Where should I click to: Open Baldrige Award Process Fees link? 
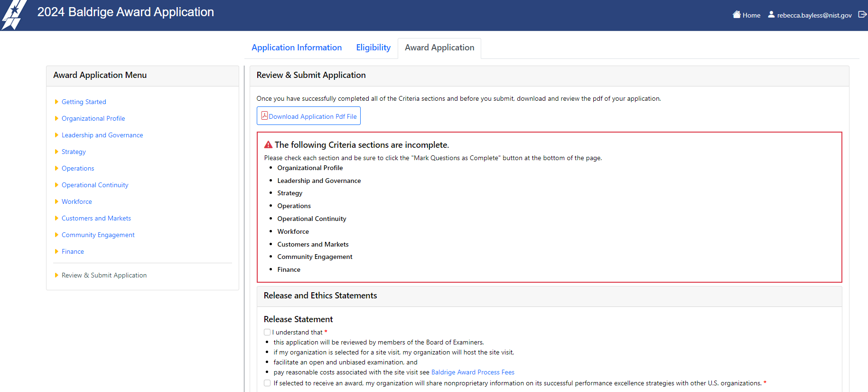tap(473, 373)
